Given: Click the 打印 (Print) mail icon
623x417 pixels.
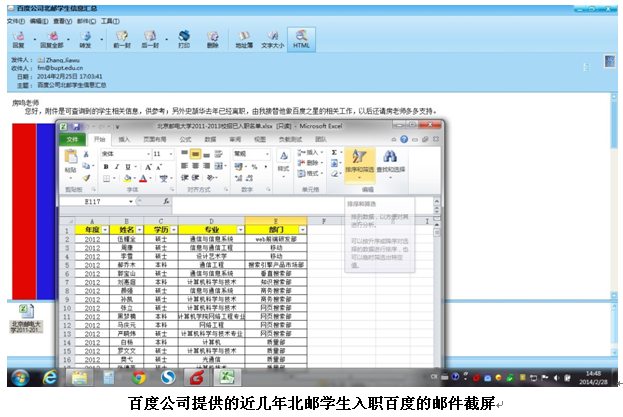Looking at the screenshot, I should tap(184, 39).
